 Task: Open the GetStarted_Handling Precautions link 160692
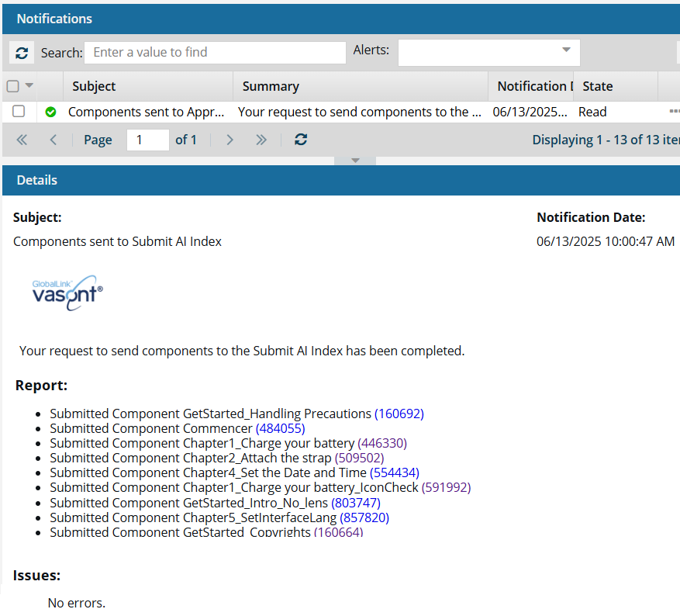coord(399,414)
